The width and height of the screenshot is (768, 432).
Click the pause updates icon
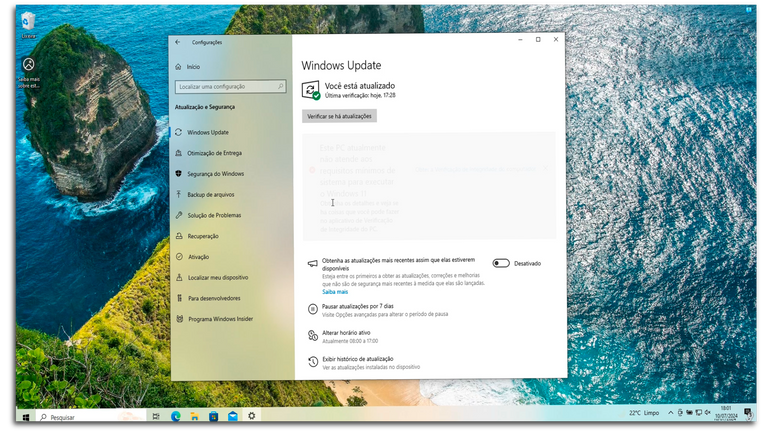click(x=312, y=309)
